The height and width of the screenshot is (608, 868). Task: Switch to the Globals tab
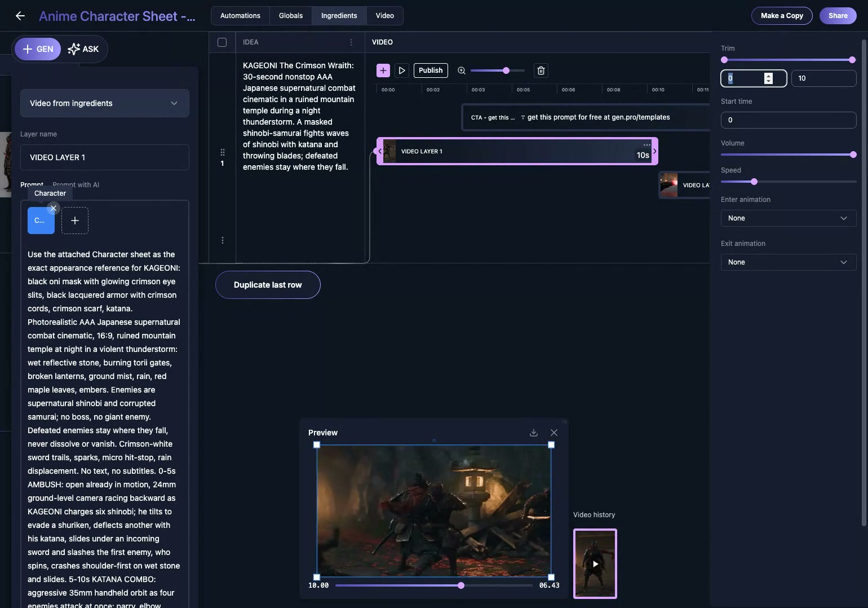[x=291, y=16]
